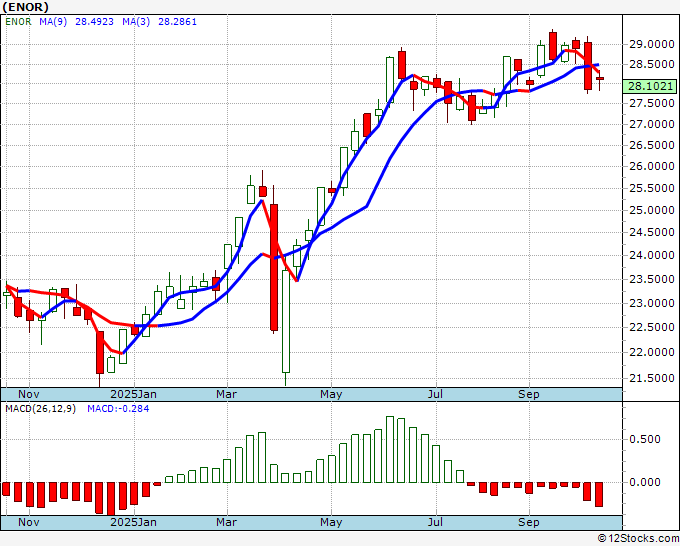680x546 pixels.
Task: Click the 0.500 MACD axis label
Action: (x=645, y=439)
